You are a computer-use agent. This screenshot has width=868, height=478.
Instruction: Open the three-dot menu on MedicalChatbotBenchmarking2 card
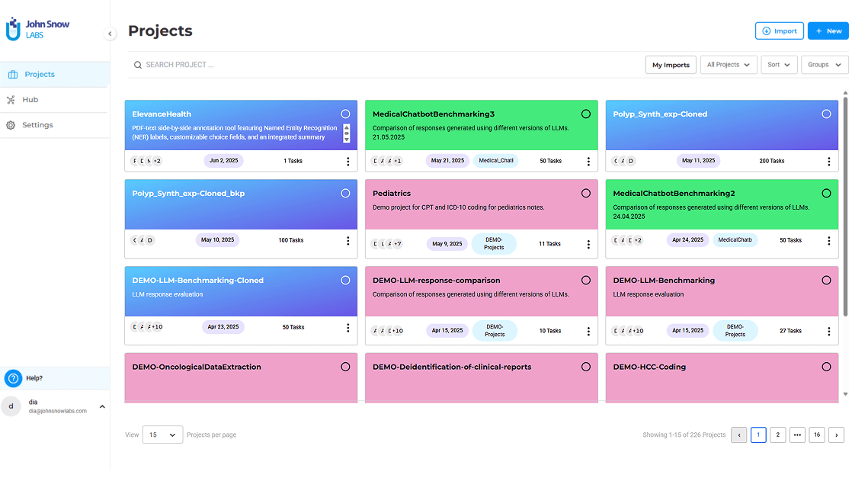(828, 240)
